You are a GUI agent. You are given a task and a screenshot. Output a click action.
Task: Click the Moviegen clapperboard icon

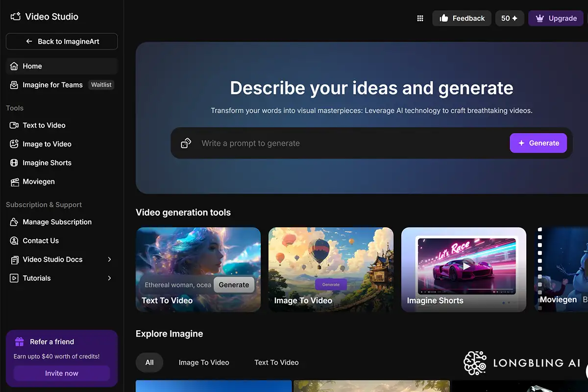[14, 182]
